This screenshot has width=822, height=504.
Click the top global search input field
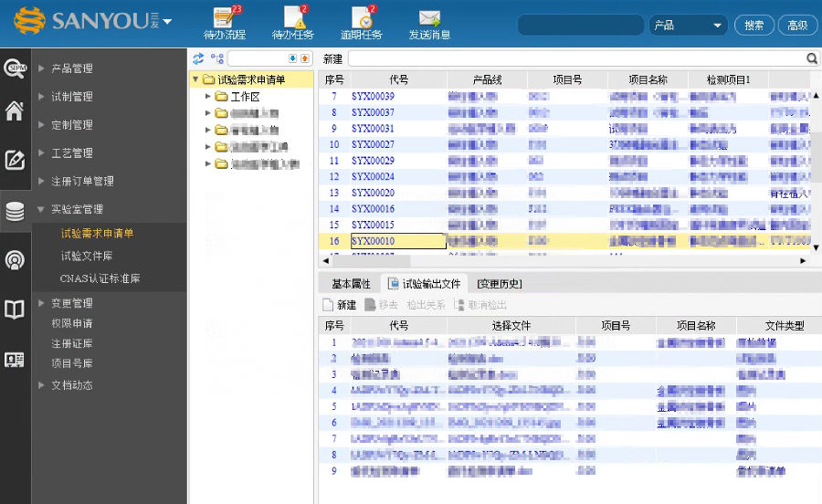pyautogui.click(x=580, y=26)
